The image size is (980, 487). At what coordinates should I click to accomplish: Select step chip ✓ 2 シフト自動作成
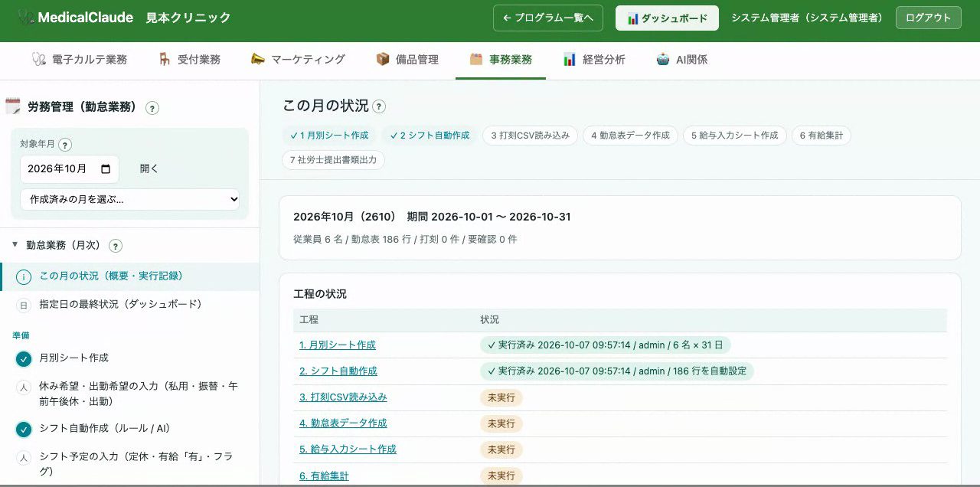click(430, 136)
